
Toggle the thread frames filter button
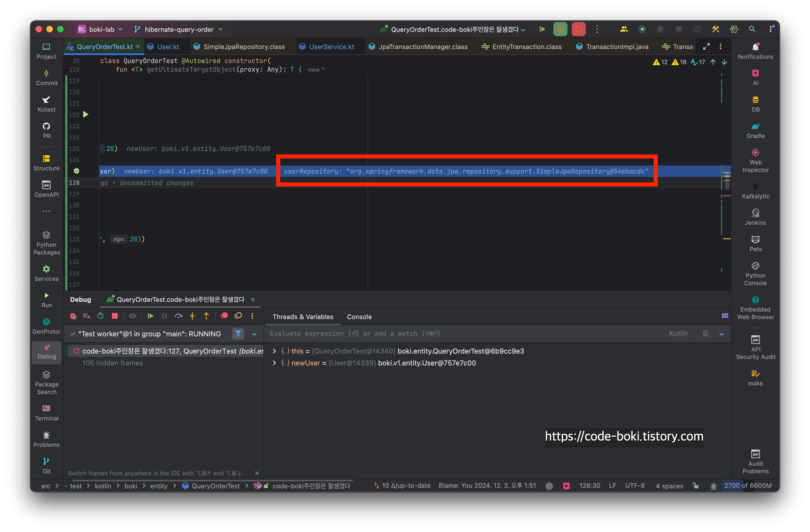238,334
